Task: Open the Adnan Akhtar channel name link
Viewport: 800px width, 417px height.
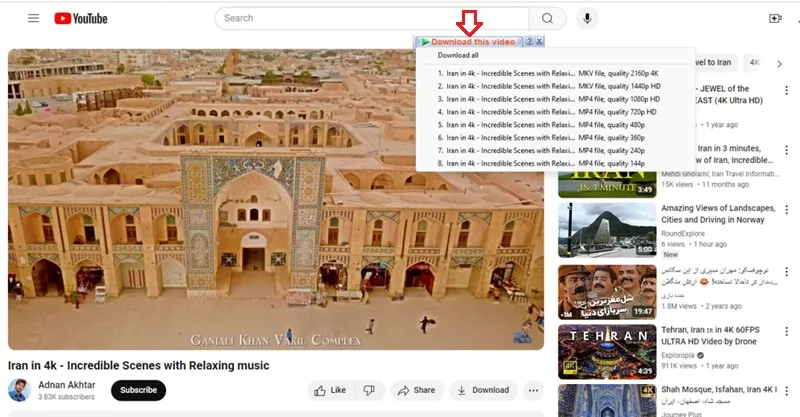Action: 67,385
